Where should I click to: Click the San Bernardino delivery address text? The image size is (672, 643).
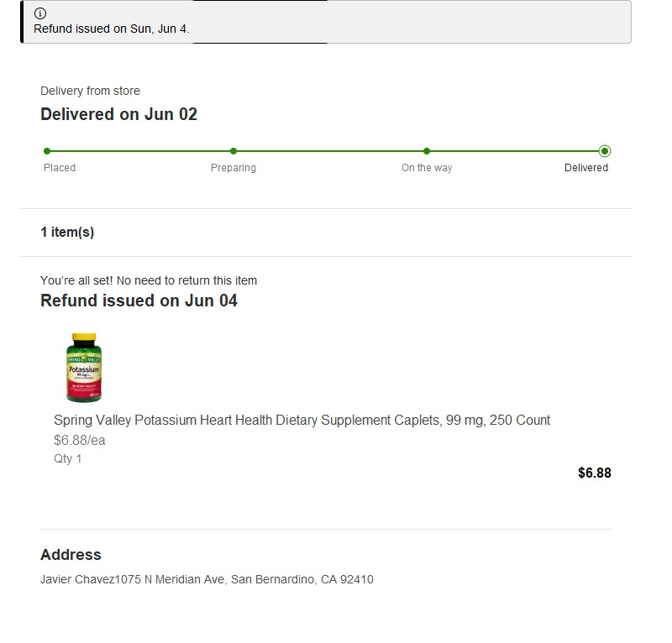pyautogui.click(x=207, y=579)
